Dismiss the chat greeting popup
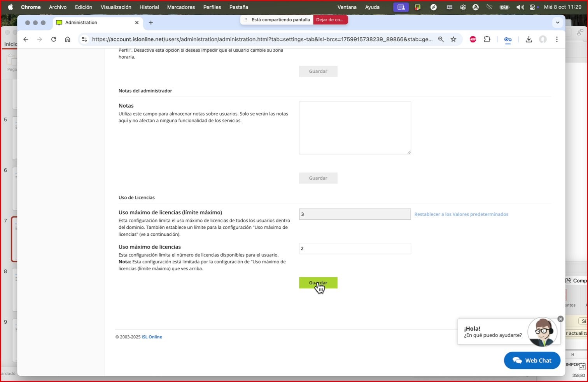The image size is (588, 382). pyautogui.click(x=560, y=319)
